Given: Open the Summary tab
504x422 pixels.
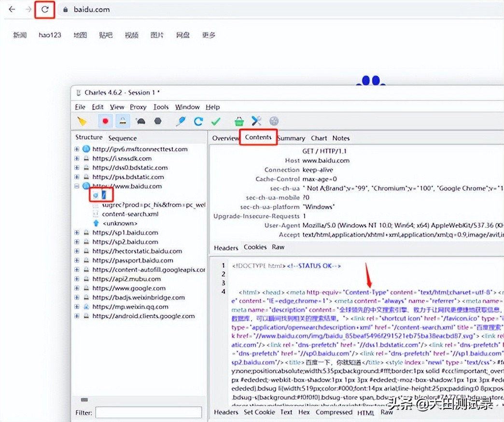Looking at the screenshot, I should pos(291,138).
